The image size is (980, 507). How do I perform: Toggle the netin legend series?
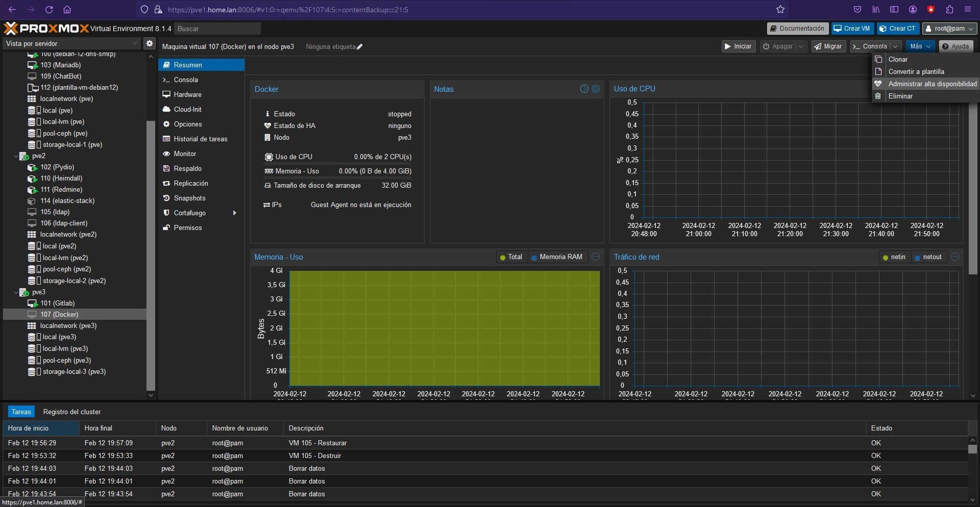click(x=894, y=257)
